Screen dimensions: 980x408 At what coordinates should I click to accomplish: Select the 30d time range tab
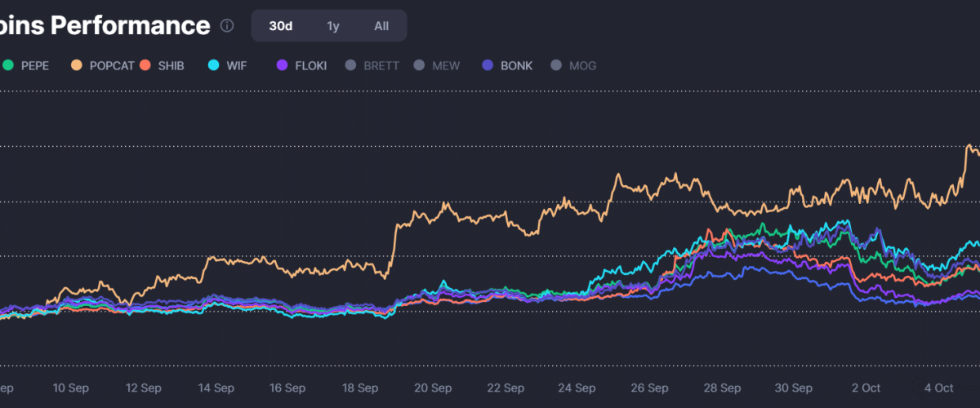pyautogui.click(x=281, y=25)
